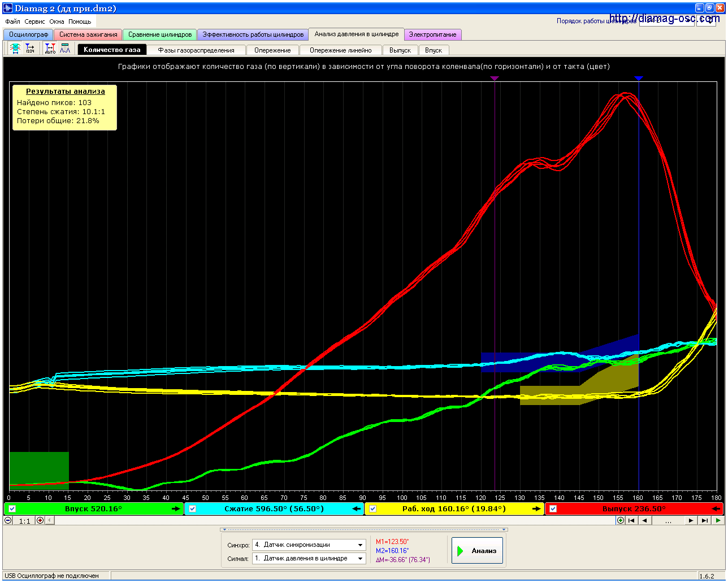The width and height of the screenshot is (728, 583).
Task: Click the peaks analysis toolbar icon
Action: pos(65,49)
